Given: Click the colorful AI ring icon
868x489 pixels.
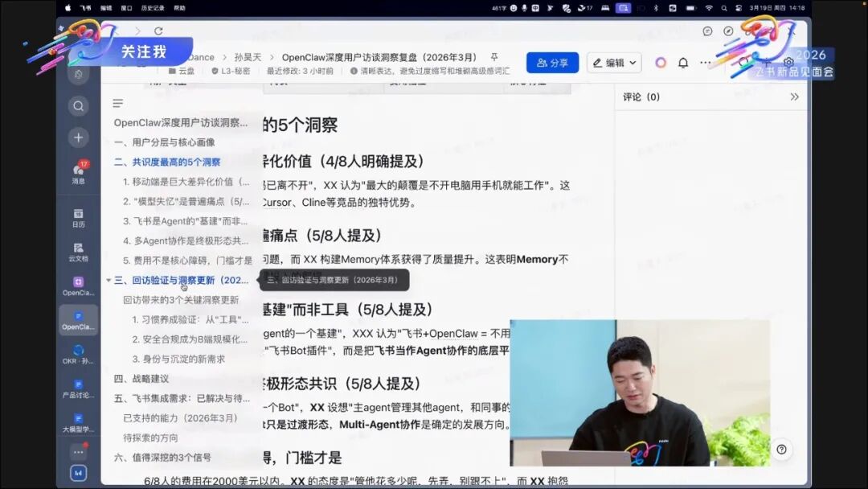Looking at the screenshot, I should click(661, 63).
